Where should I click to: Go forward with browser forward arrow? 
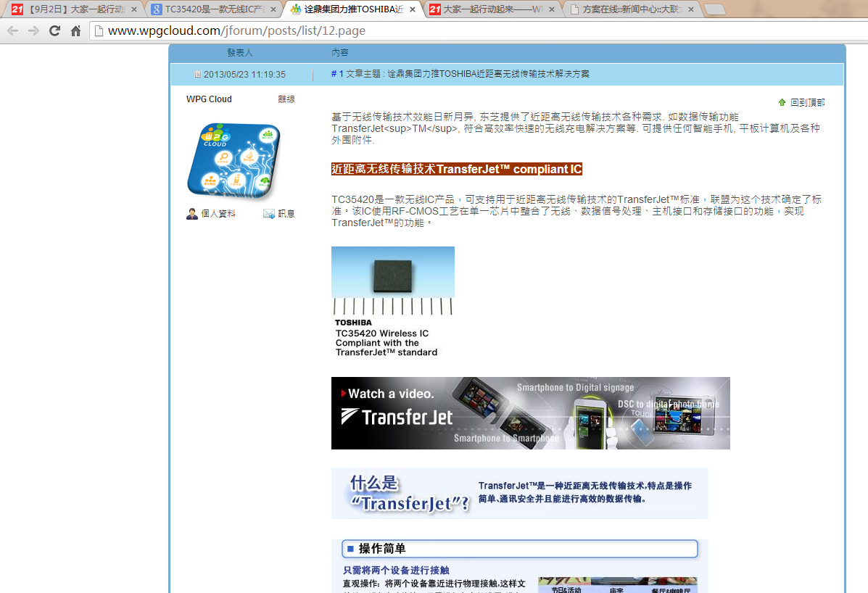(34, 31)
